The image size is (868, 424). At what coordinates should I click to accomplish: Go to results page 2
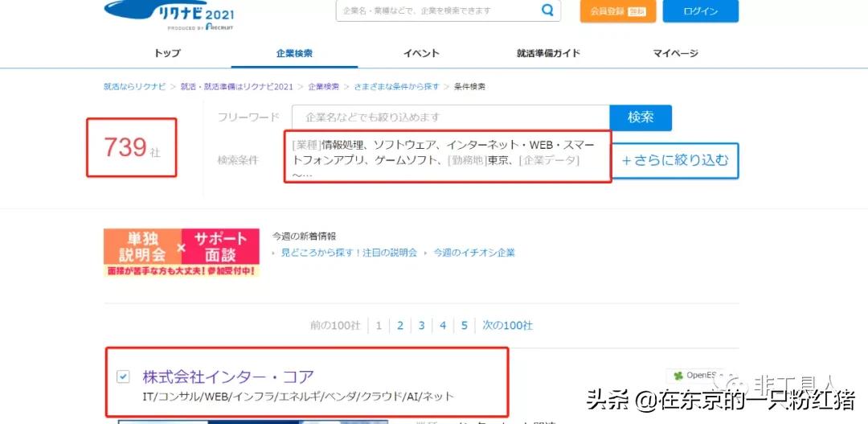399,326
